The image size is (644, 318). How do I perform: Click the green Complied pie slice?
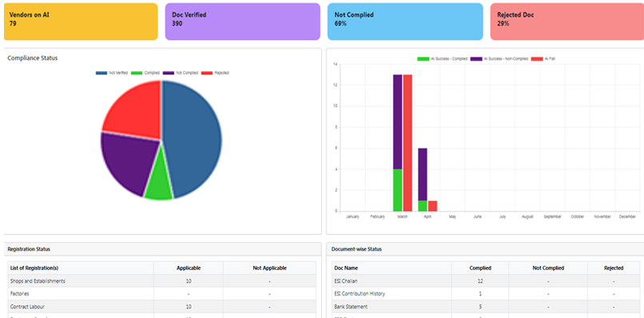pos(158,181)
